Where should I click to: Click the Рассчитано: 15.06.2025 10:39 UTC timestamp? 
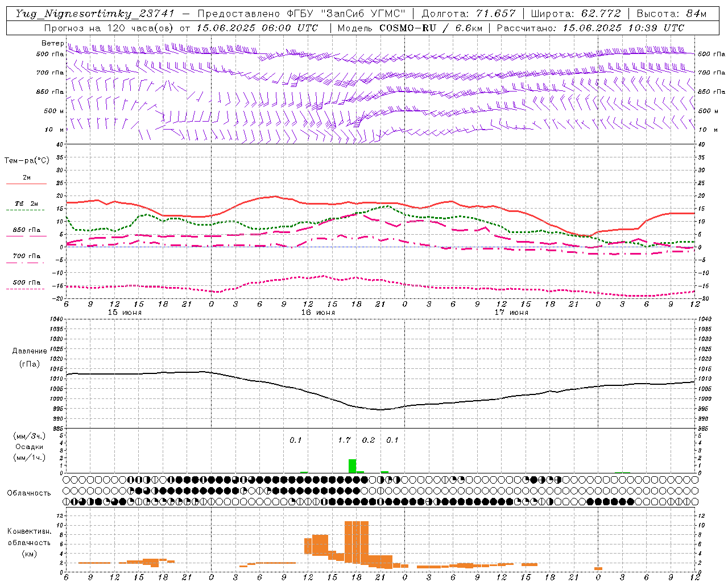point(590,28)
